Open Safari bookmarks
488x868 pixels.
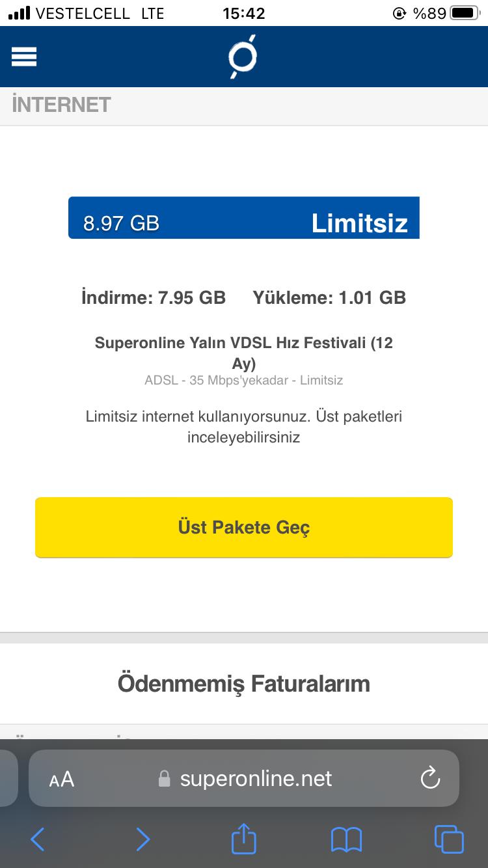346,839
